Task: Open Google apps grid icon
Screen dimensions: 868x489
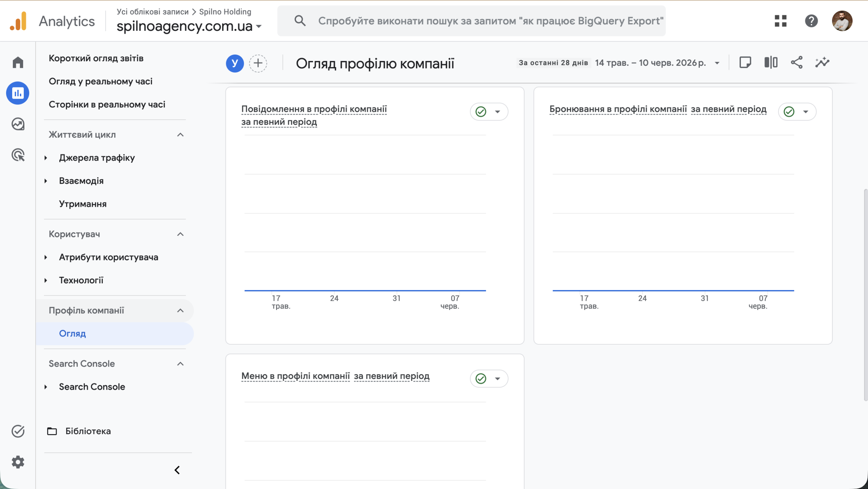Action: click(781, 21)
